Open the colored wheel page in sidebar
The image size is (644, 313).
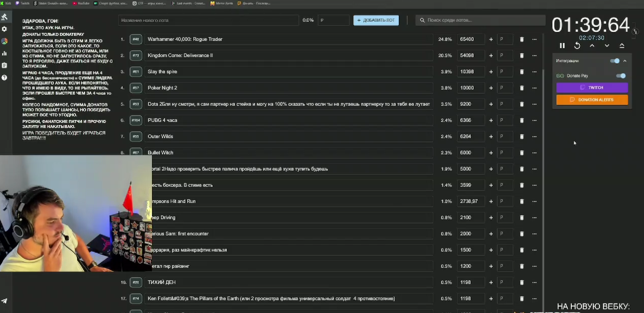[4, 41]
